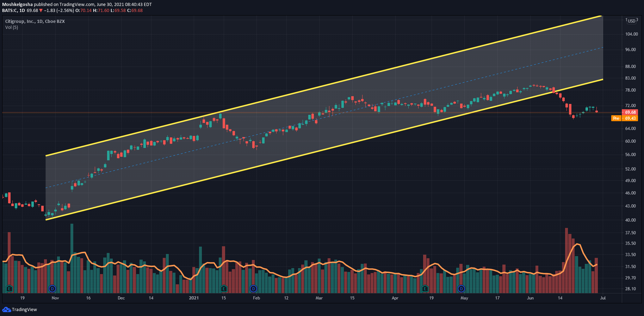The image size is (644, 316).
Task: Click the red down-arrow next to 69.68
Action: point(41,11)
